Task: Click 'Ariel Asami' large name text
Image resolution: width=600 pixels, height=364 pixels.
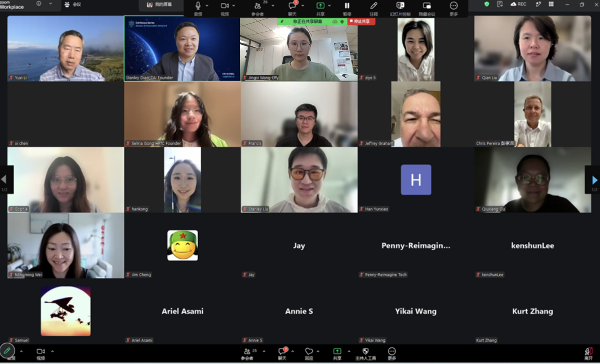Action: pos(183,311)
